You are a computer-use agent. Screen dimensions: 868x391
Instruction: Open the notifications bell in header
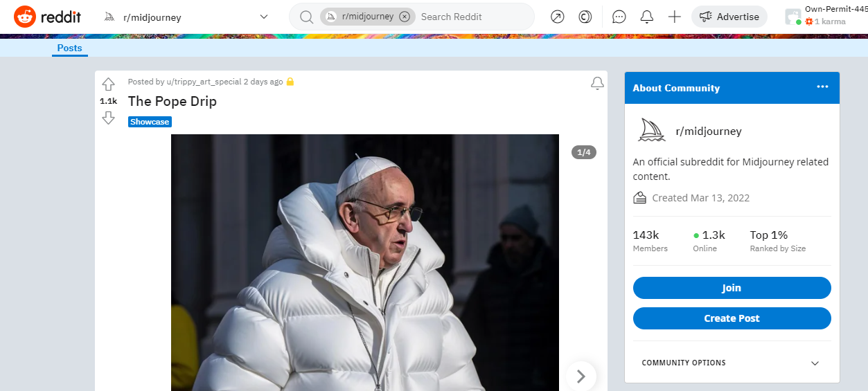coord(647,17)
